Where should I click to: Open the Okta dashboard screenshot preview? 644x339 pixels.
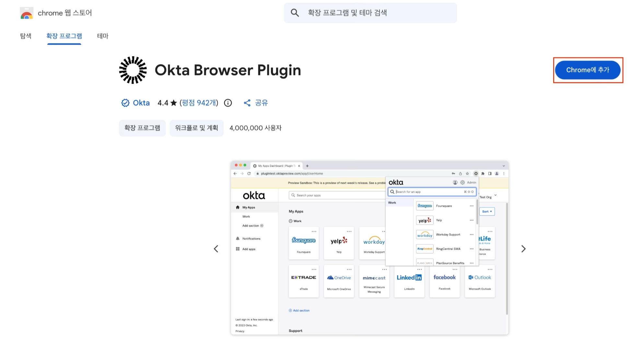point(370,248)
